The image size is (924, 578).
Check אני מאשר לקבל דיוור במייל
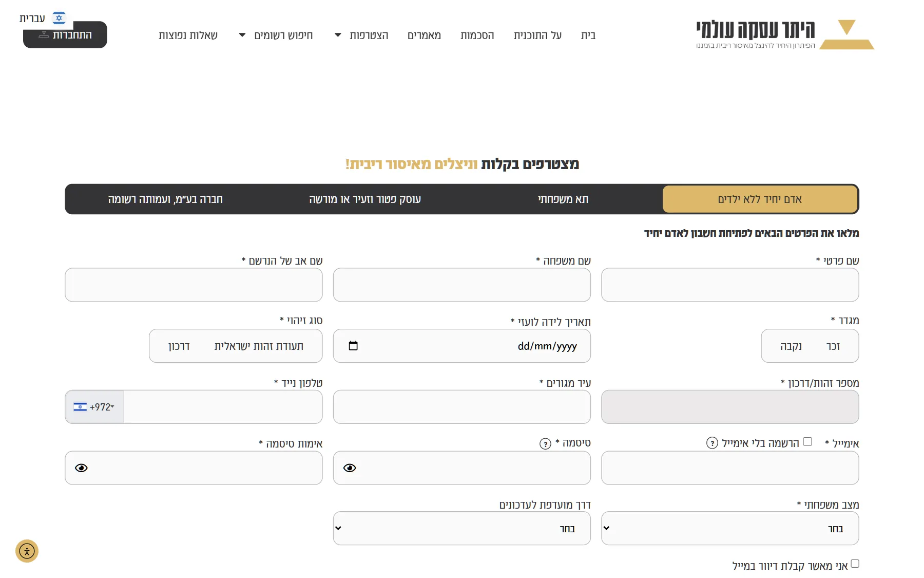pos(855,564)
